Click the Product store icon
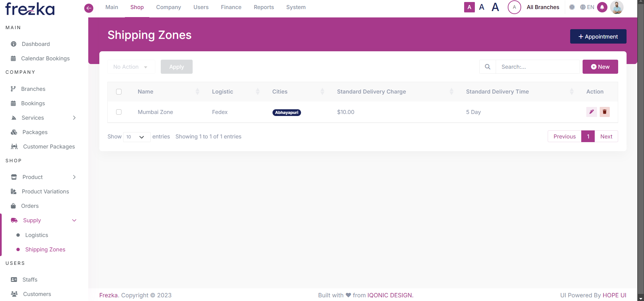The height and width of the screenshot is (301, 644). [14, 177]
